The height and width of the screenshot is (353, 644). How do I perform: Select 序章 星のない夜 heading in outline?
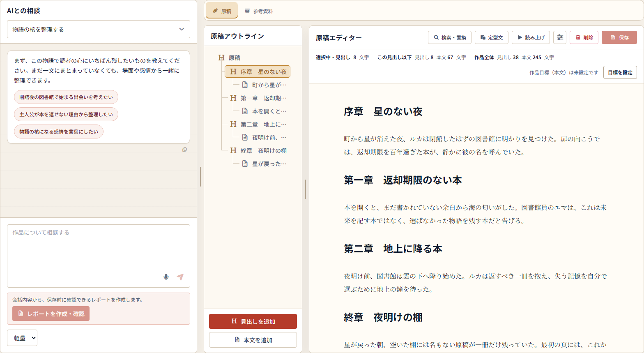pos(258,72)
